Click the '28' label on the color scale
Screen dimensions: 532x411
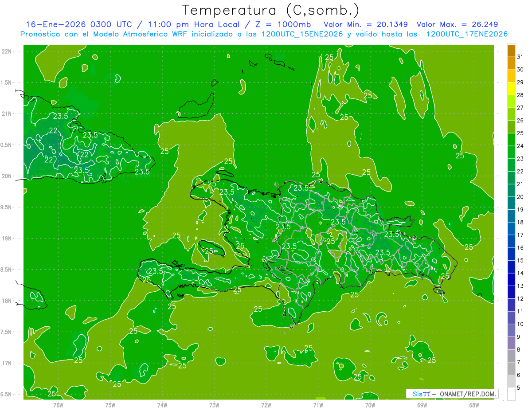point(520,95)
